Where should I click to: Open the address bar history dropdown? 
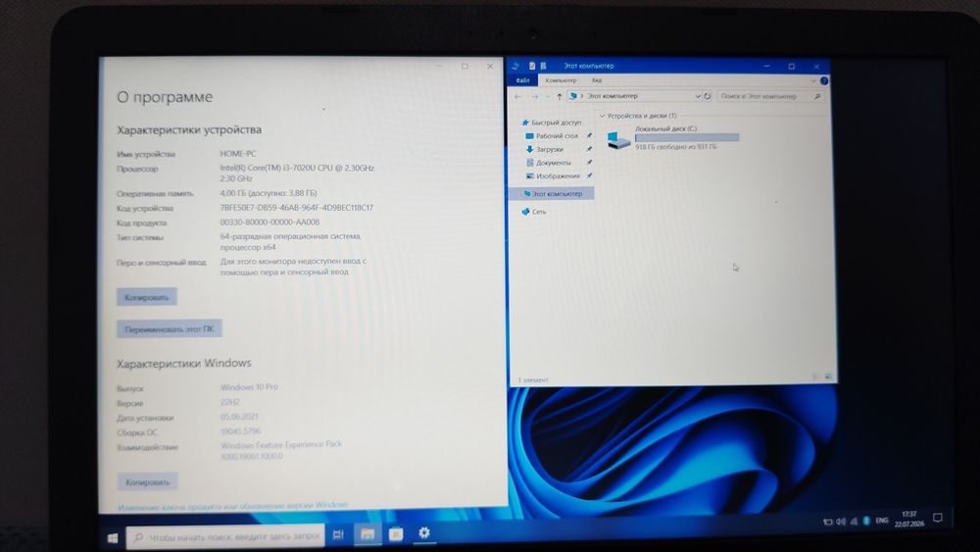698,96
